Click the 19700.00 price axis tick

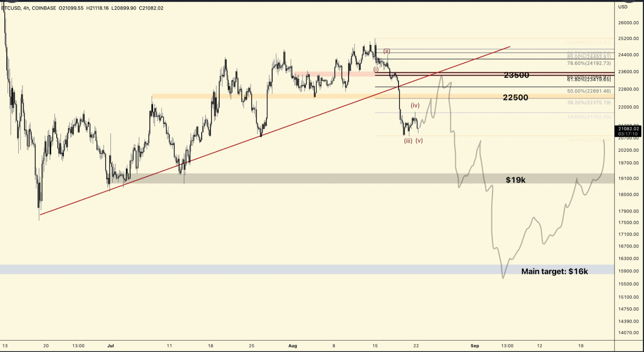[628, 163]
